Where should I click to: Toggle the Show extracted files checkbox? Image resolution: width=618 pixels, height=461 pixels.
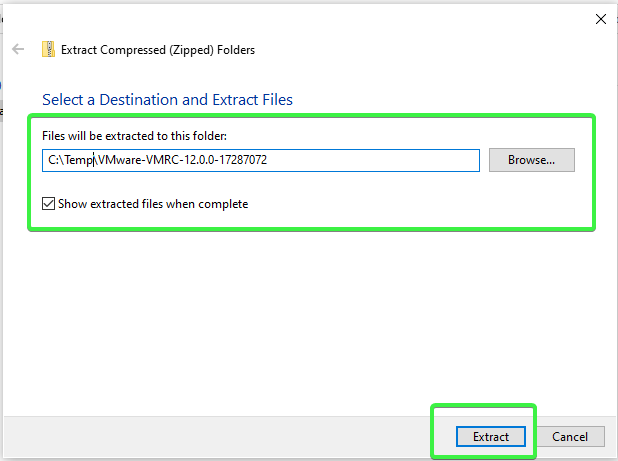[x=48, y=204]
